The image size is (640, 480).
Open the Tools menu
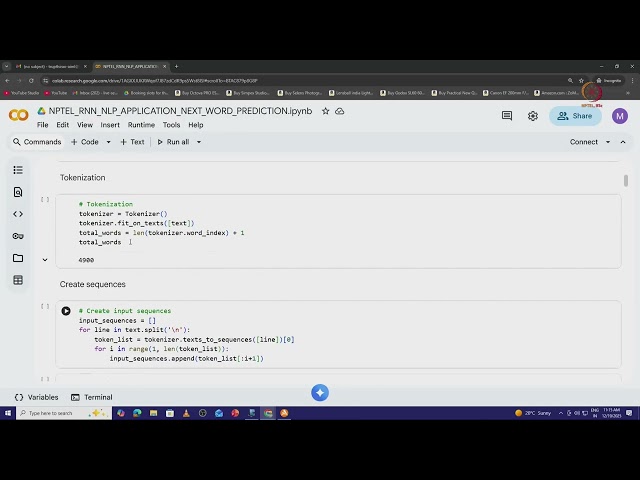(171, 125)
